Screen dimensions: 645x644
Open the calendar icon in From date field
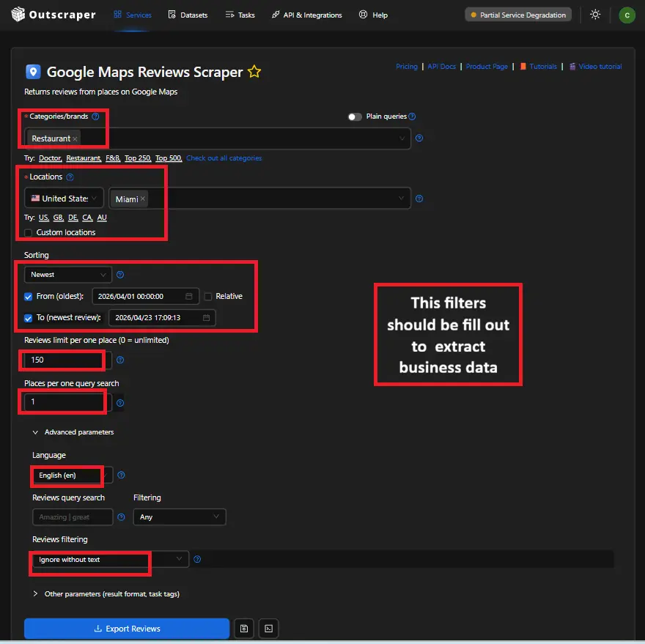click(x=189, y=297)
